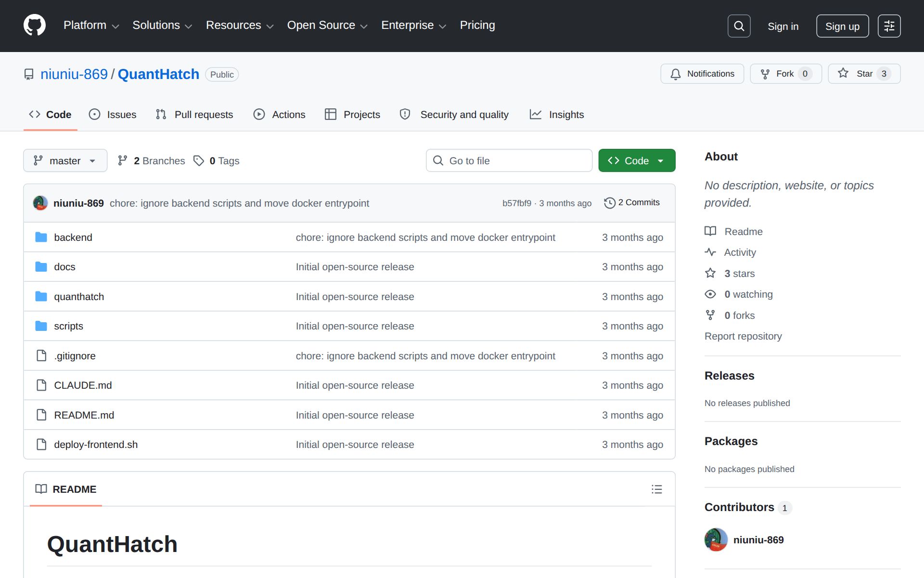Fork the repository
The height and width of the screenshot is (578, 924).
tap(786, 74)
